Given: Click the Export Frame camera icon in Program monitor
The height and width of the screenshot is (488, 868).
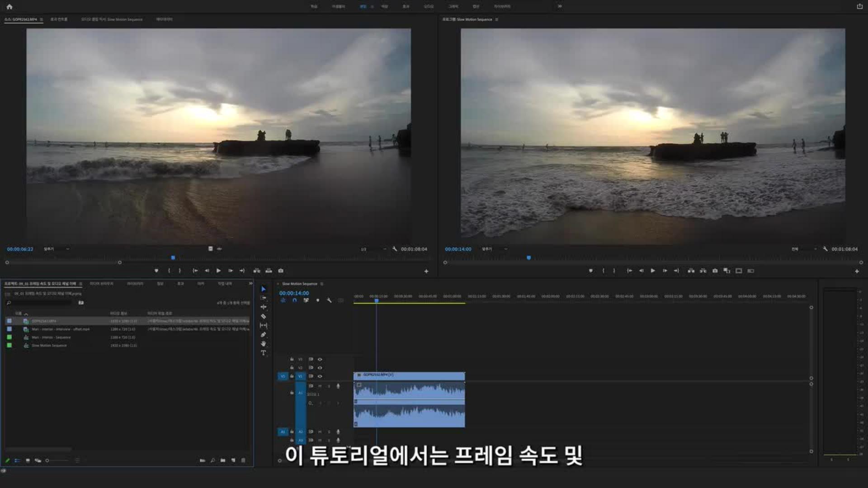Looking at the screenshot, I should pyautogui.click(x=715, y=271).
